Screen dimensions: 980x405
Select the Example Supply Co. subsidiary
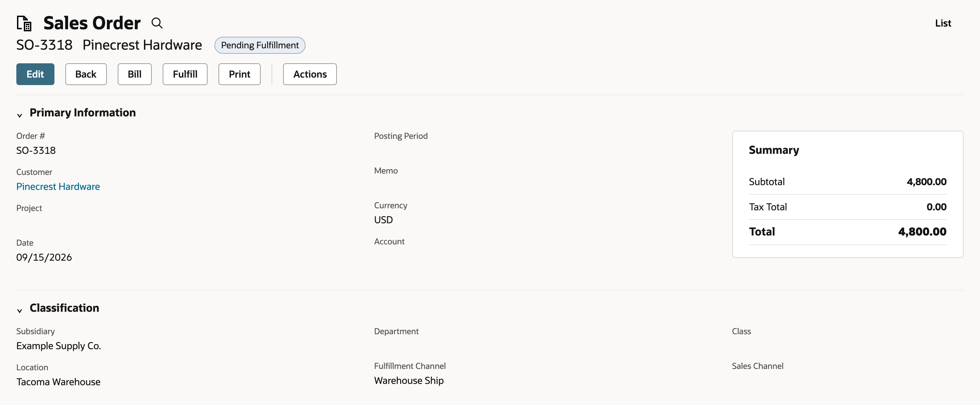coord(59,346)
